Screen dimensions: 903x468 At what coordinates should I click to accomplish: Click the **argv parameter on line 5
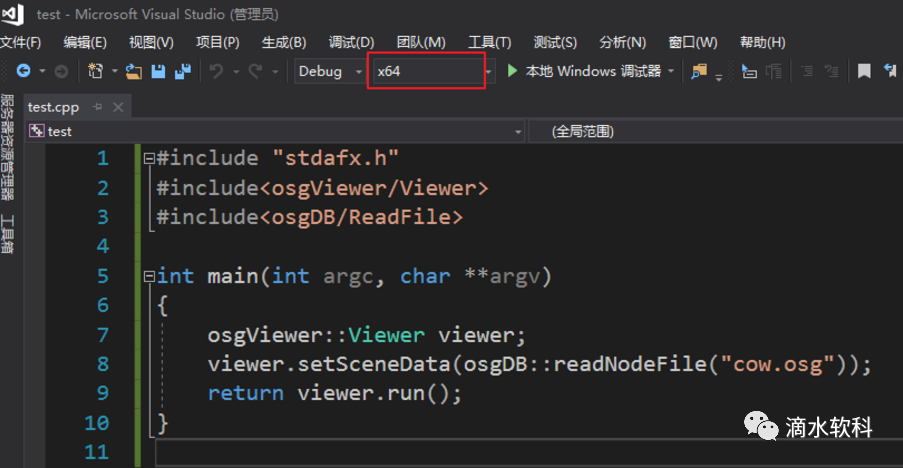tap(502, 278)
